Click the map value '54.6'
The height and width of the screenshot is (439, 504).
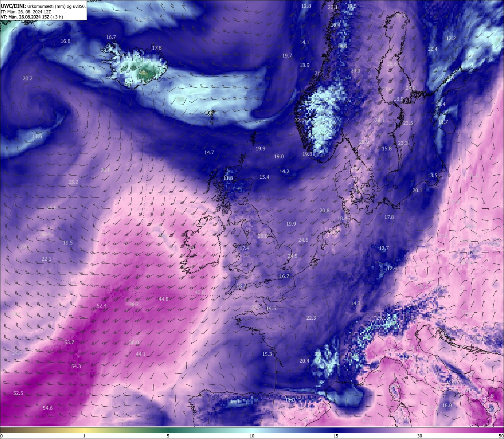[x=48, y=408]
